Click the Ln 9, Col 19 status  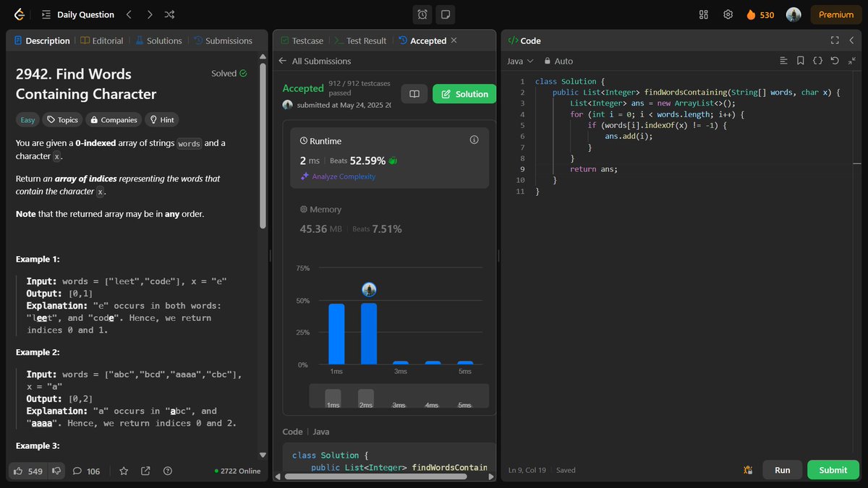pyautogui.click(x=527, y=470)
